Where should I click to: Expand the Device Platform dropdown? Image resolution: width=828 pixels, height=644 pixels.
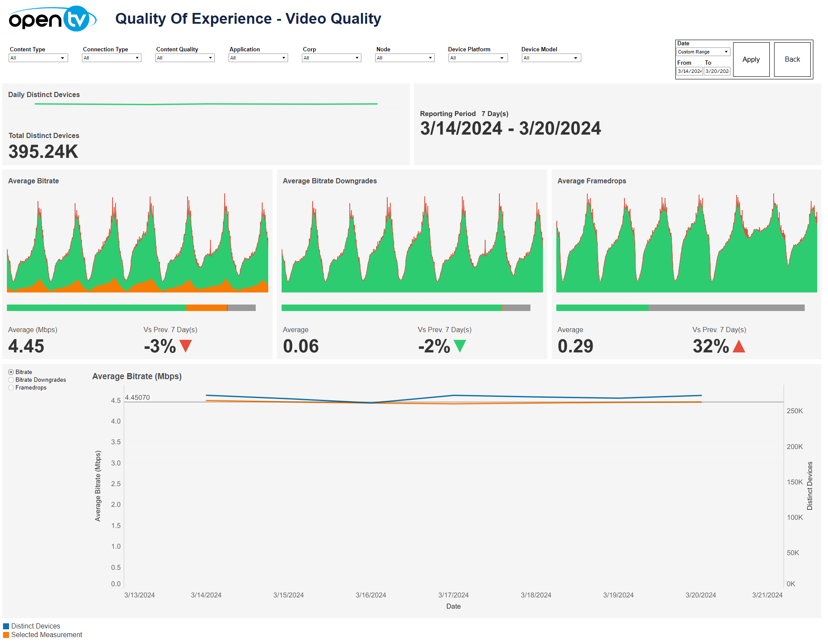tap(478, 58)
